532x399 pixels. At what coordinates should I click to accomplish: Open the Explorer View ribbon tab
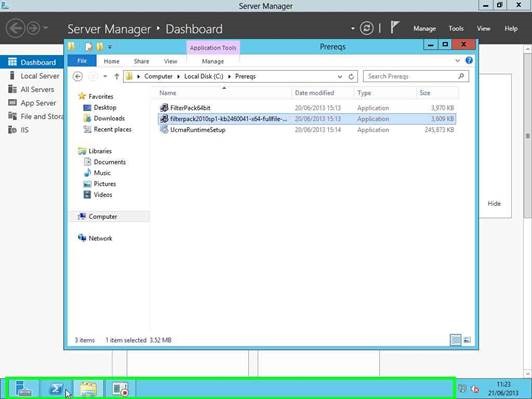[x=170, y=61]
